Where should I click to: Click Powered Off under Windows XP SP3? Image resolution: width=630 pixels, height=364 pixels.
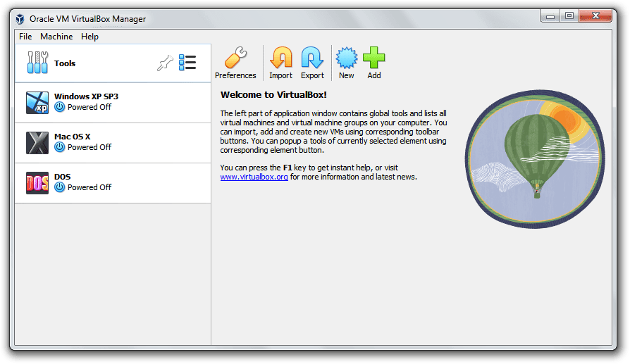tap(89, 107)
